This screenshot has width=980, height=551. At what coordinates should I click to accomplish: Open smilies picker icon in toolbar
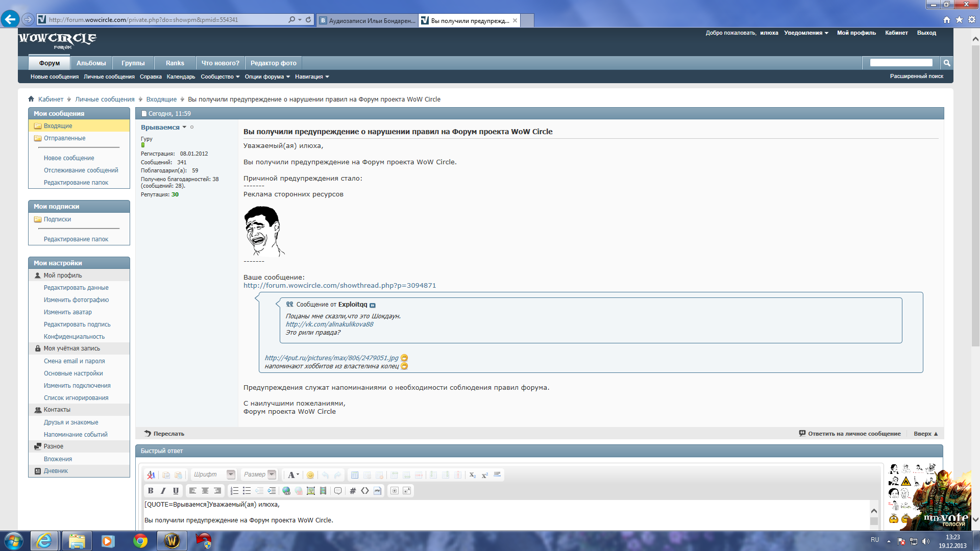tap(310, 475)
